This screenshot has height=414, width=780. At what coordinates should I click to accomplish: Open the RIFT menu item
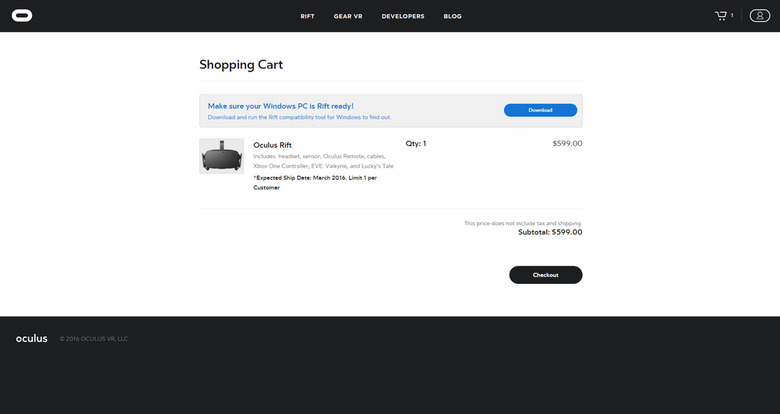pyautogui.click(x=307, y=16)
